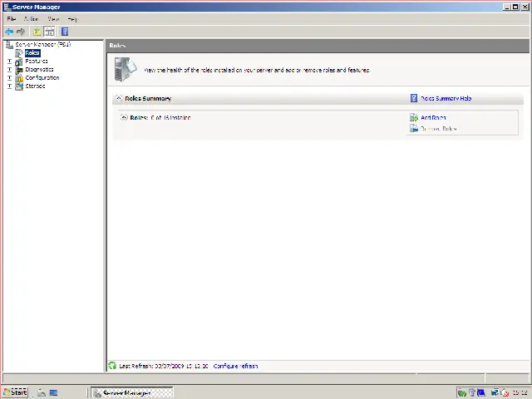532x399 pixels.
Task: Open the Action menu
Action: click(32, 19)
